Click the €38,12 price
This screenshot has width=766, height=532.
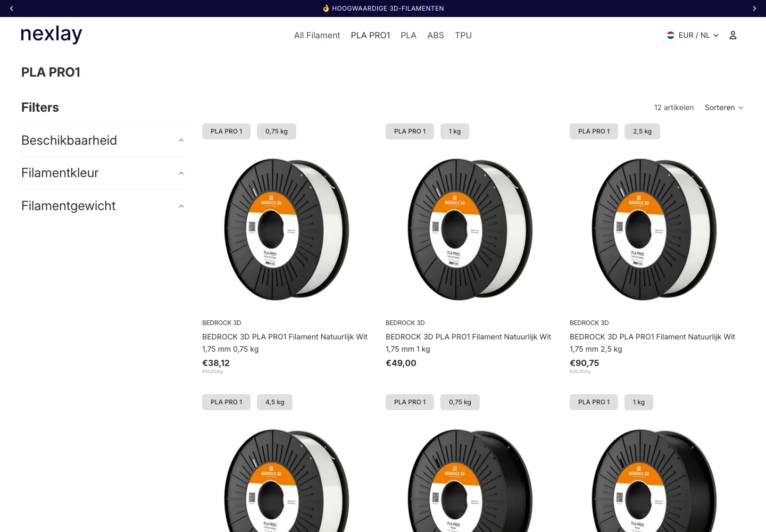pyautogui.click(x=216, y=363)
